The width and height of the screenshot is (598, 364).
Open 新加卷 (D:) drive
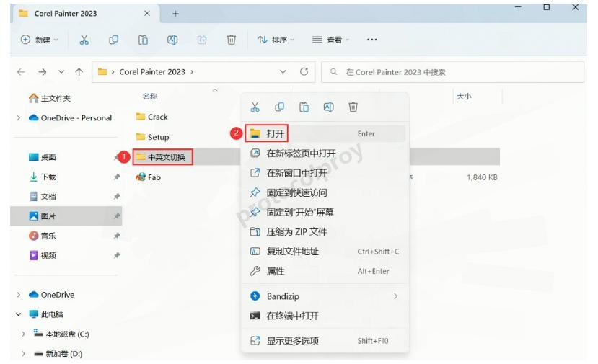[58, 354]
